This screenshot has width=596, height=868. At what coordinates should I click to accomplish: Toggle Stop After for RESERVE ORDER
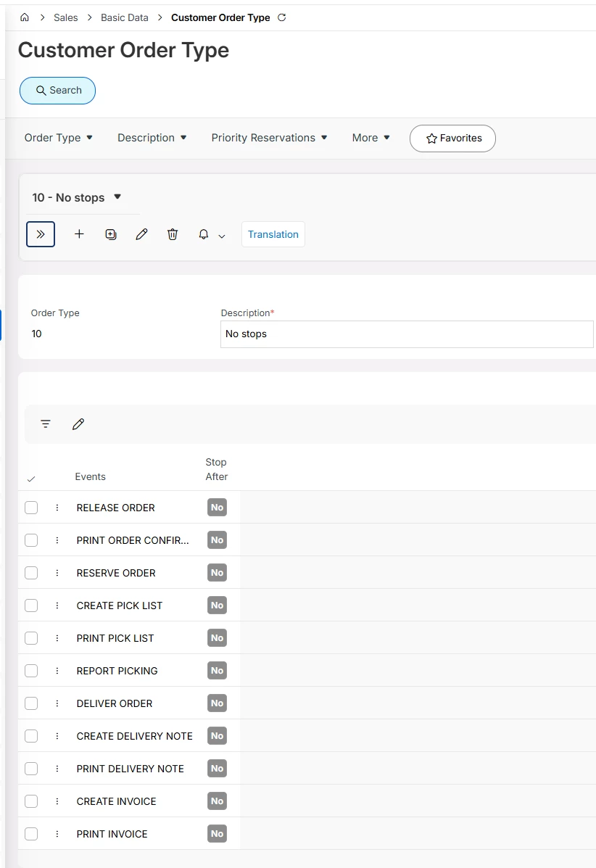(217, 573)
